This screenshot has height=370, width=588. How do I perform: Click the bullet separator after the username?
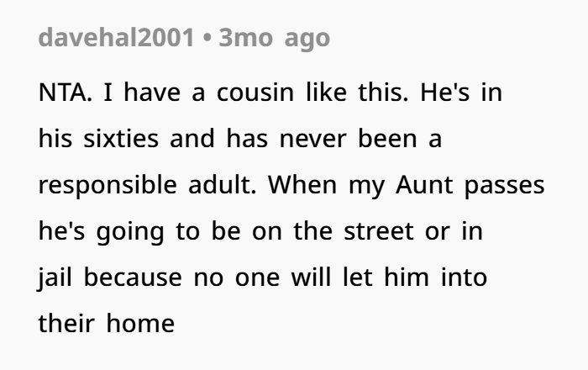click(207, 39)
